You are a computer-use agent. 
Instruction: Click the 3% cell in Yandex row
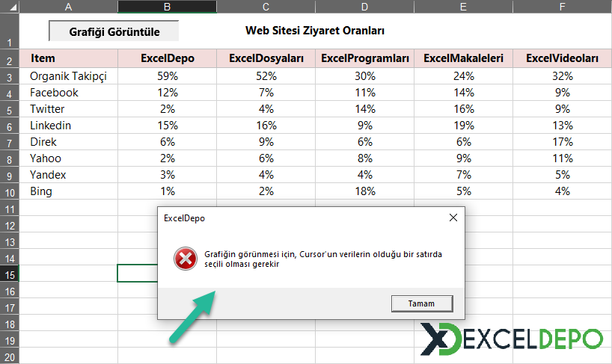(x=167, y=175)
